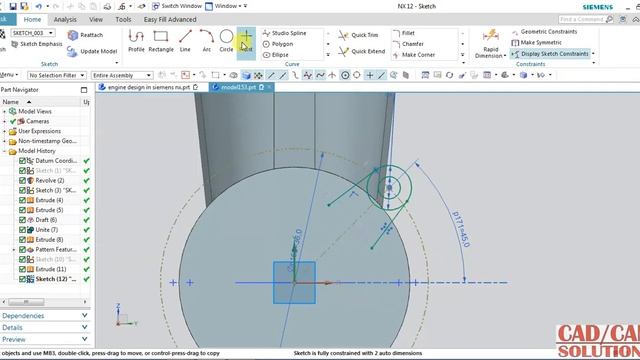Click the Part Navigator panel maximize box
The image size is (640, 360).
(x=84, y=90)
